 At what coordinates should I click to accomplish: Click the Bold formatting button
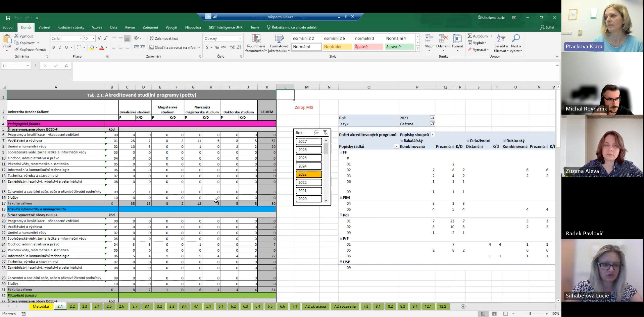point(53,47)
